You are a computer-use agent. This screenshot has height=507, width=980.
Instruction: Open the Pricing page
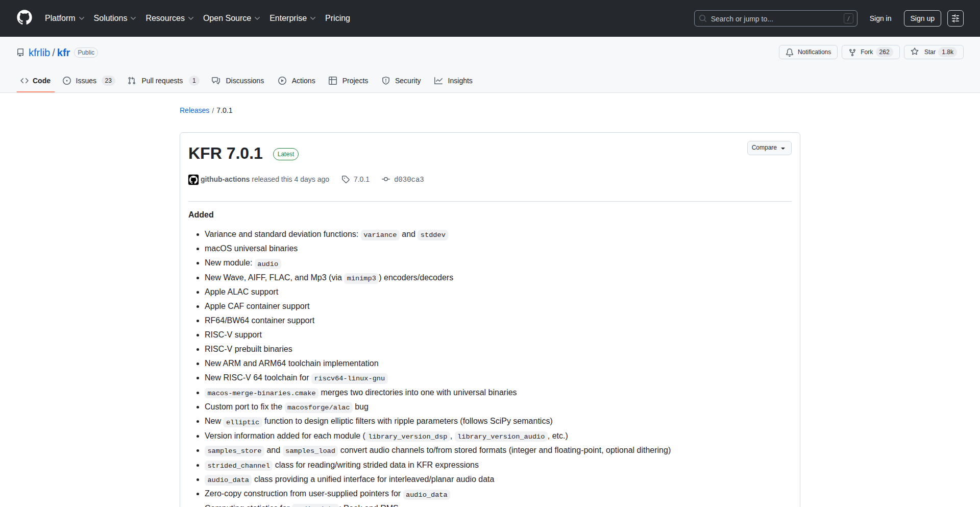[x=337, y=18]
